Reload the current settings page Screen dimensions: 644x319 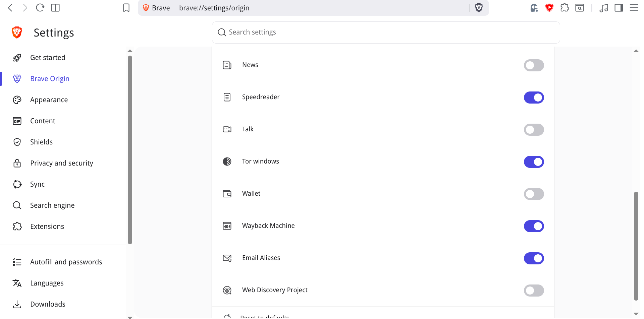(40, 8)
